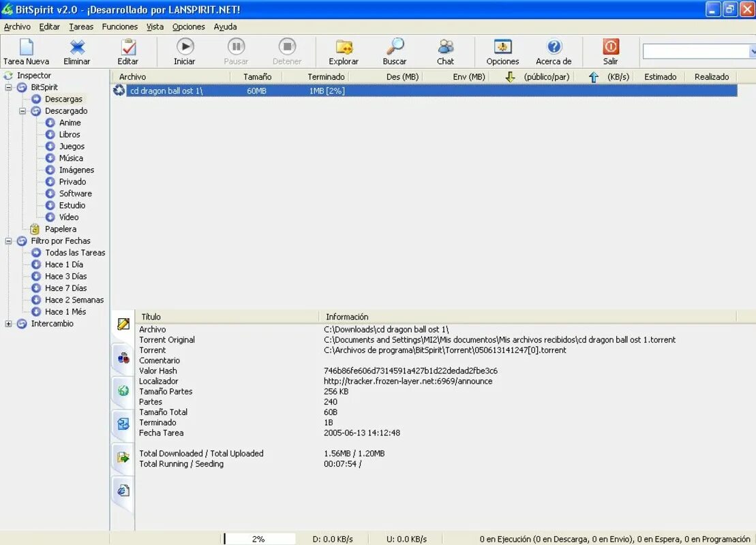Select the Imágenes category

point(76,170)
